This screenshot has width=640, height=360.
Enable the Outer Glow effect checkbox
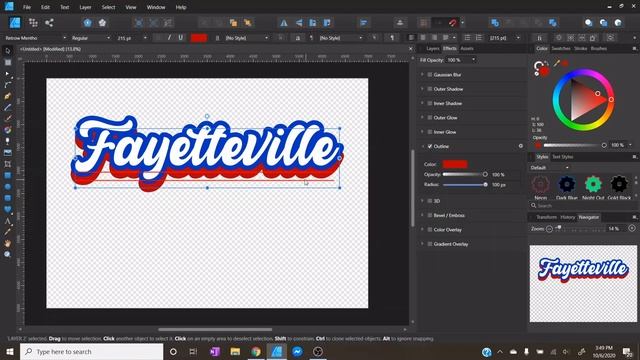tap(429, 118)
